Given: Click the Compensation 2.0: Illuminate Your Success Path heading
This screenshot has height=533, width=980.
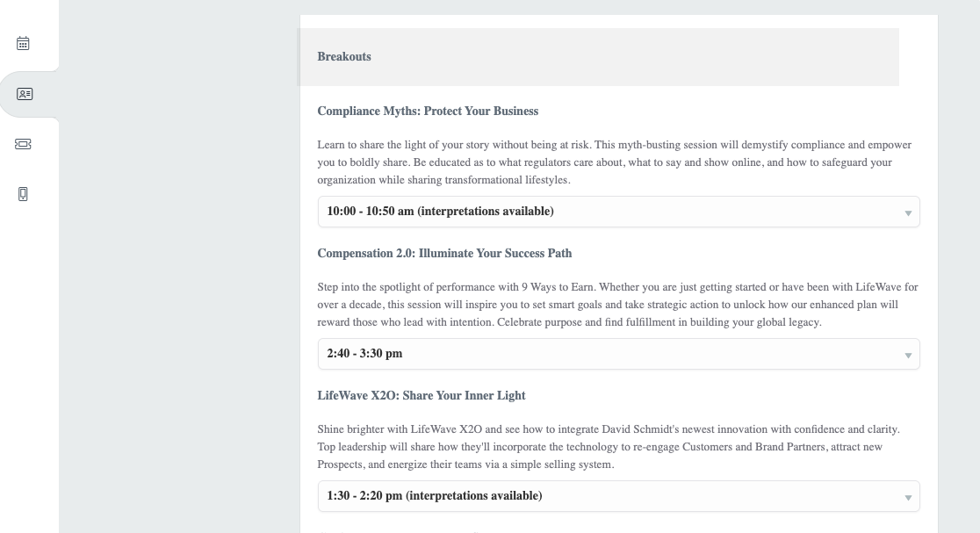Looking at the screenshot, I should (x=444, y=254).
